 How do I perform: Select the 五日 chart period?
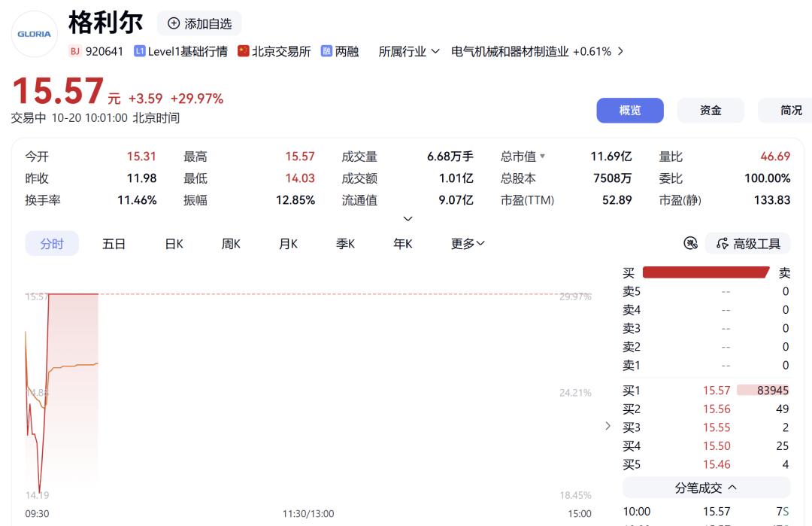(x=114, y=244)
